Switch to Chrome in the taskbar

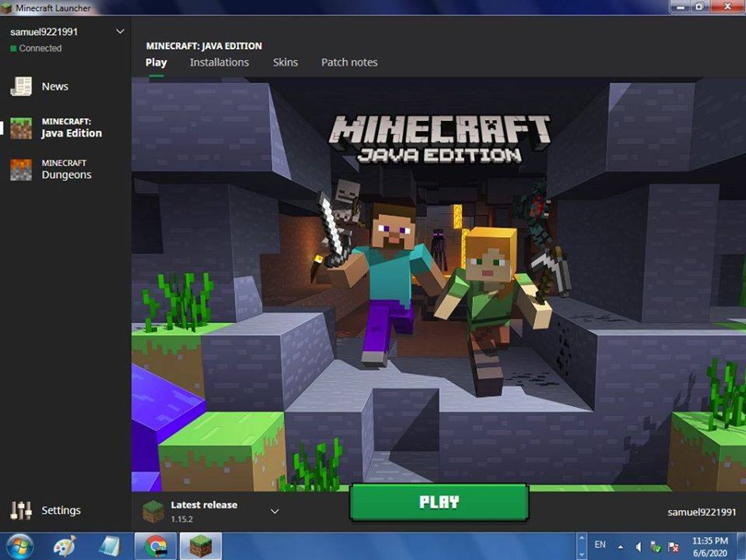pyautogui.click(x=156, y=546)
